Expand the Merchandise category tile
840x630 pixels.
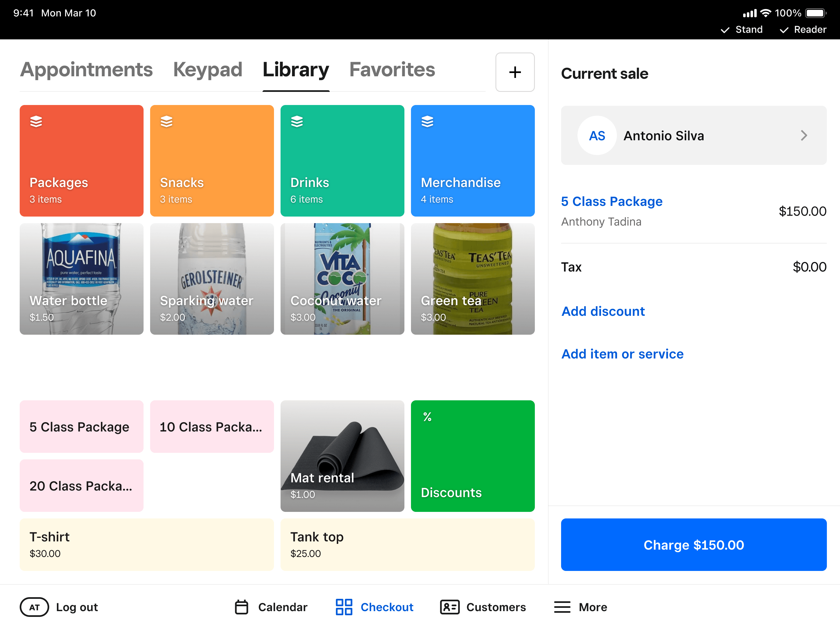472,161
